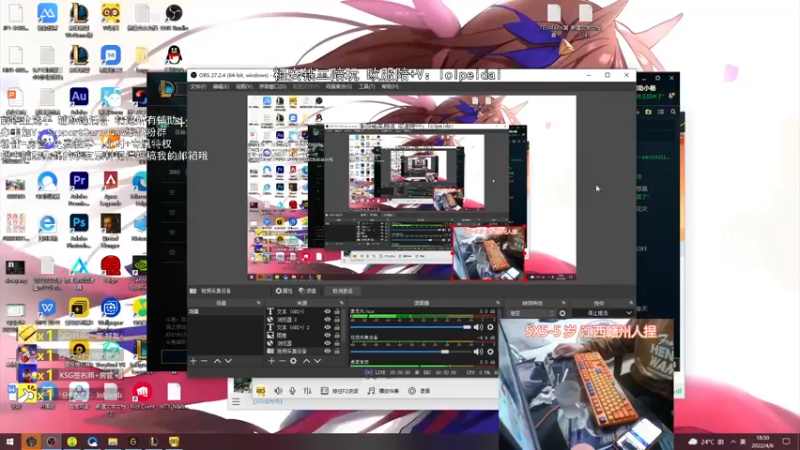Adjust first mixer channel volume slider
Viewport: 800px width, 450px height.
coord(410,327)
